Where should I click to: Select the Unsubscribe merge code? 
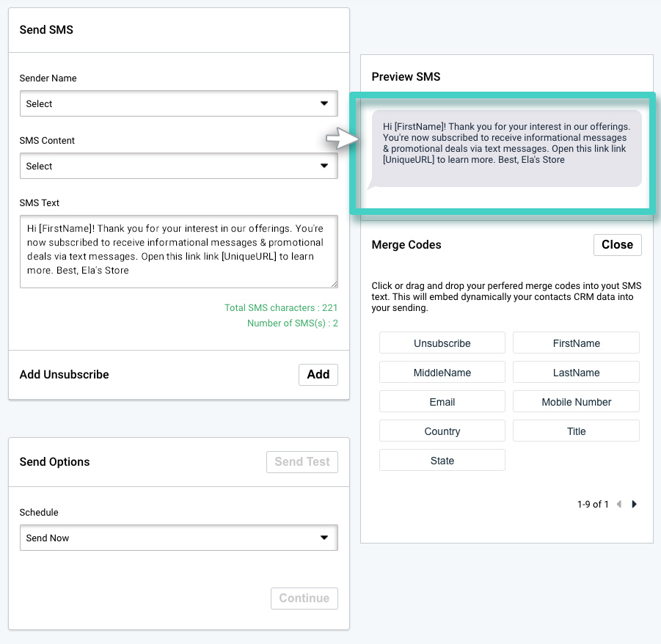pos(442,343)
